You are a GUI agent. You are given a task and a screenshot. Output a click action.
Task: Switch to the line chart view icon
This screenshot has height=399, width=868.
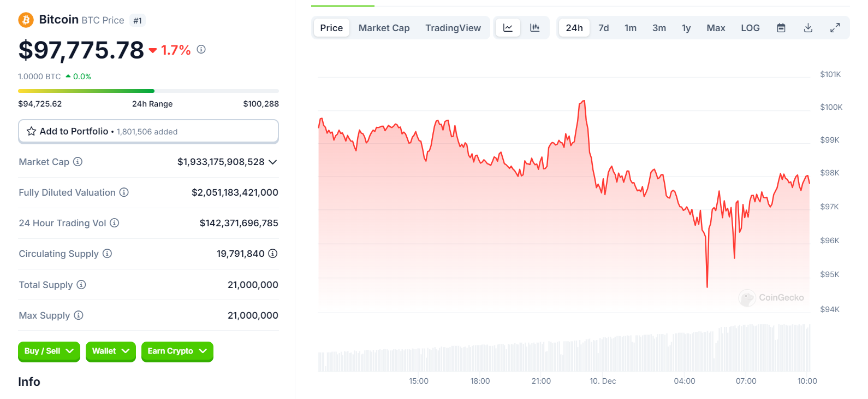coord(508,28)
